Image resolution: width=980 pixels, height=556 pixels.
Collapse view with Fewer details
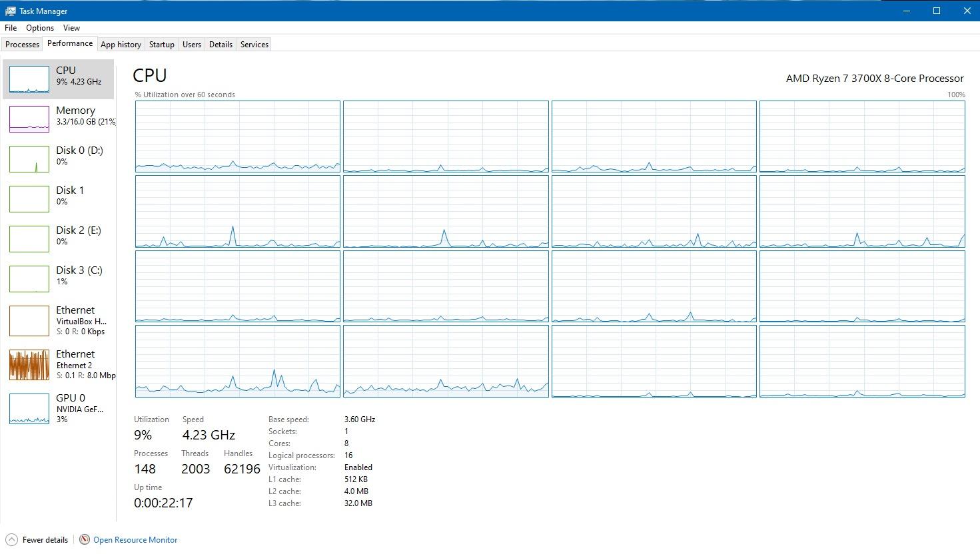[37, 539]
